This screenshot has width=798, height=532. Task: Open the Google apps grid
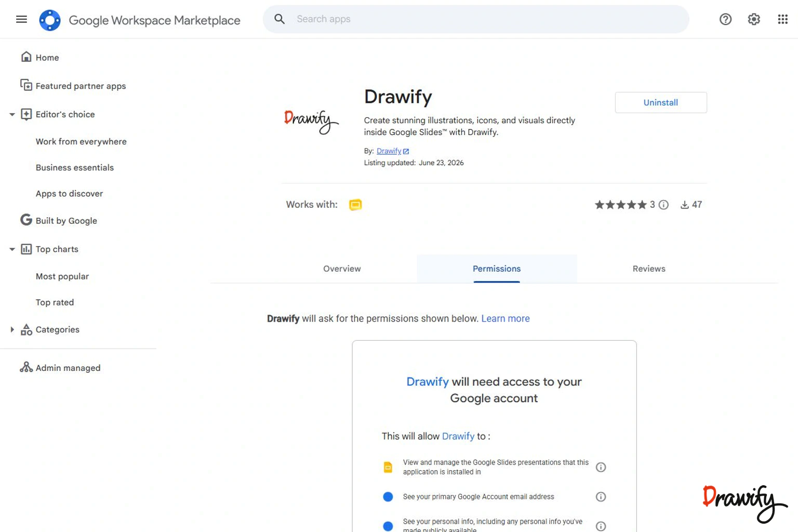pos(782,19)
